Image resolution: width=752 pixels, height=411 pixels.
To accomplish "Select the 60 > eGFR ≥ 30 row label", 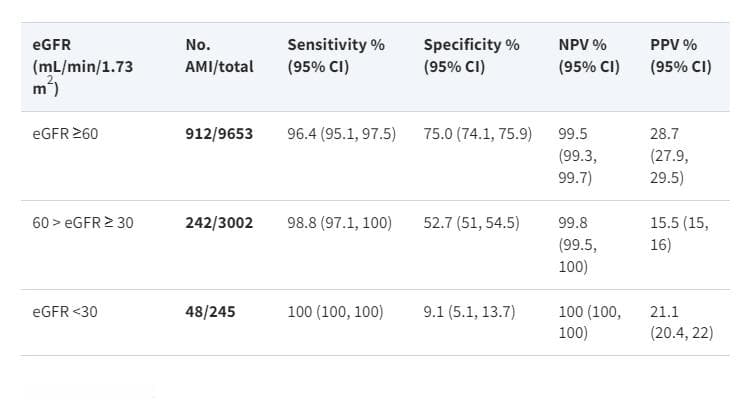I will point(83,223).
